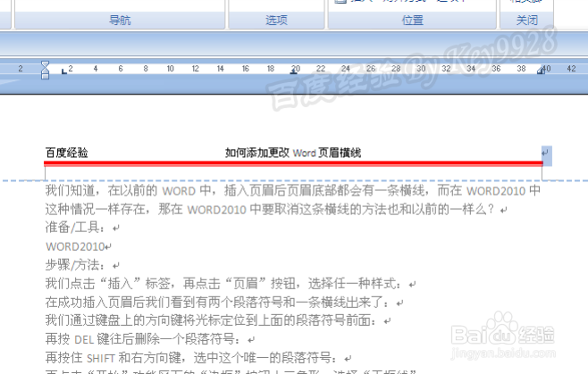Select the first-line indent marker on ruler
Image resolution: width=588 pixels, height=374 pixels.
point(45,65)
